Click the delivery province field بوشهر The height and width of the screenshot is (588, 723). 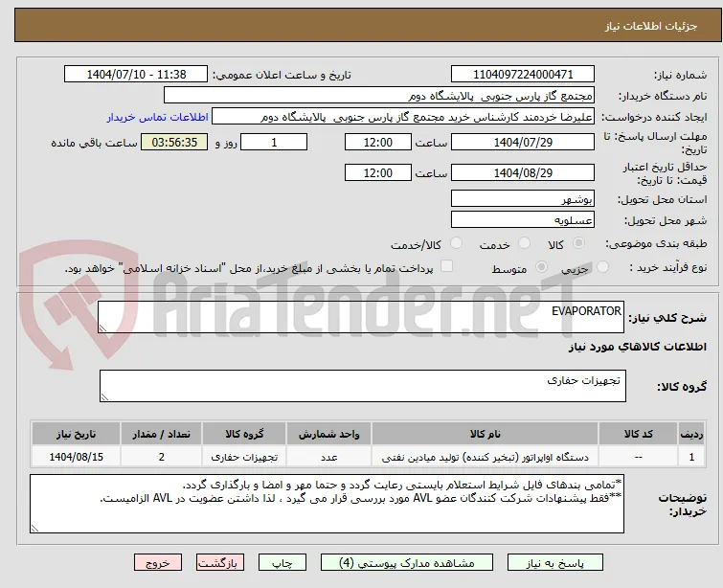coord(523,199)
